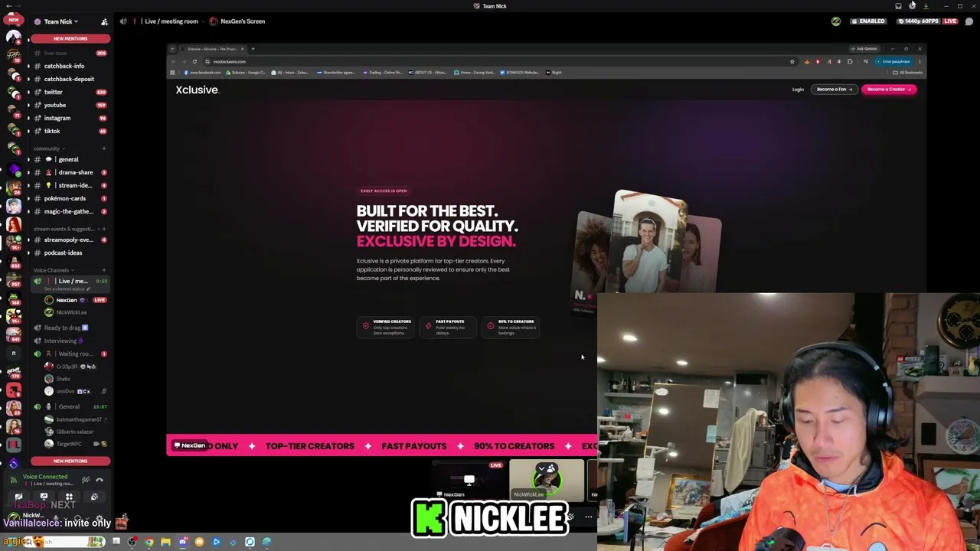Toggle noise suppression in voice panel

(86, 480)
